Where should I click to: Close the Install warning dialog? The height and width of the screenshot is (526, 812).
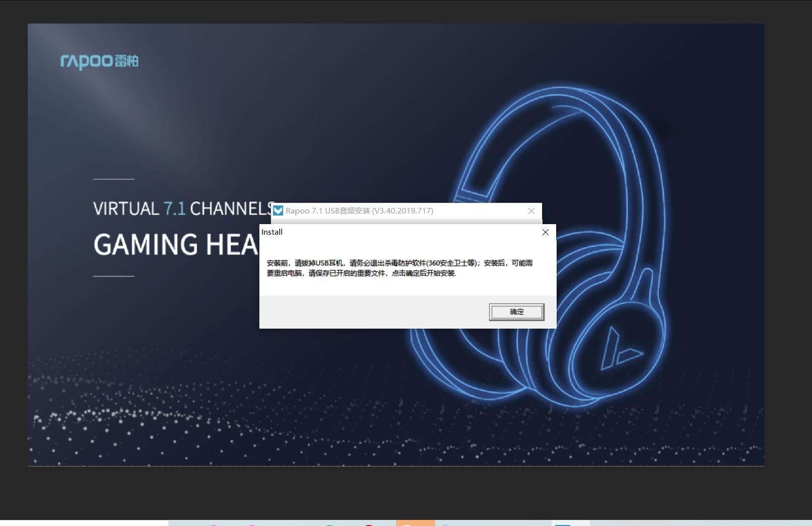click(x=545, y=232)
